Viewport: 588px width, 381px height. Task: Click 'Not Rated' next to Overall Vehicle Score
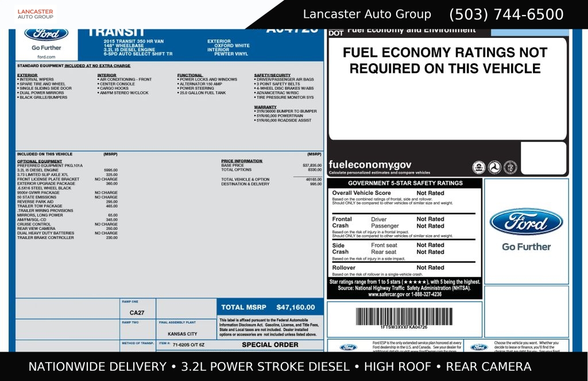pos(430,193)
